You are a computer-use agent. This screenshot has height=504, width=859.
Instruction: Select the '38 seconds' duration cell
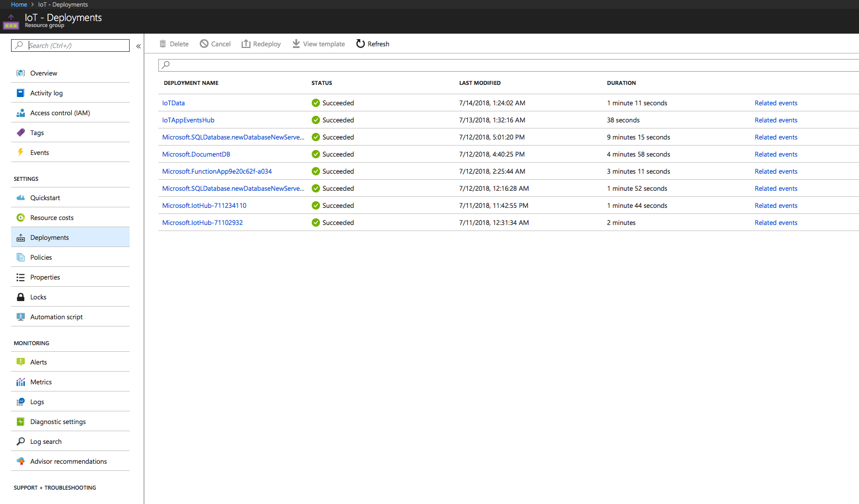coord(623,120)
